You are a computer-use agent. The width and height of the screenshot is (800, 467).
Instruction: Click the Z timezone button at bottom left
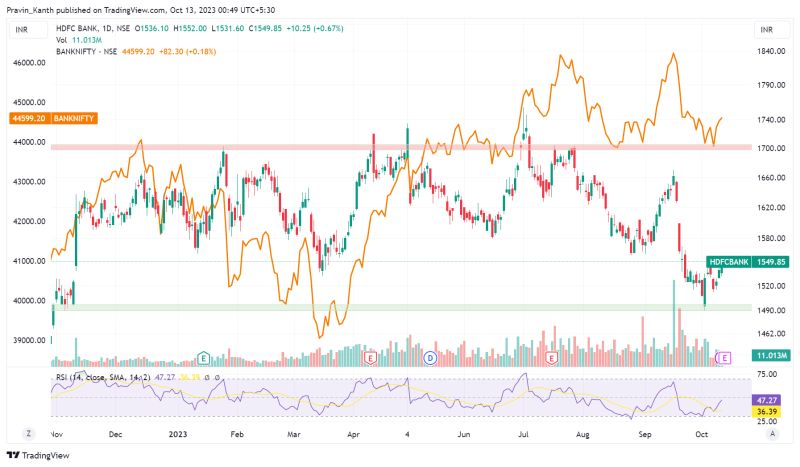29,434
